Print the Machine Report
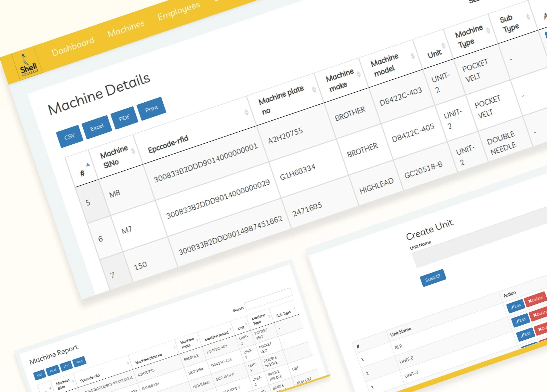547x392 pixels. pyautogui.click(x=79, y=362)
